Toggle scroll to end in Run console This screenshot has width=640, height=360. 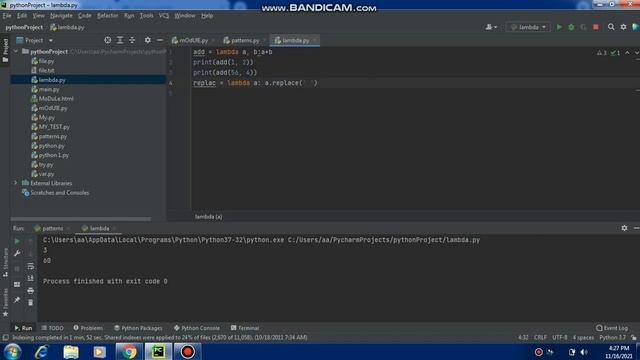(31, 278)
